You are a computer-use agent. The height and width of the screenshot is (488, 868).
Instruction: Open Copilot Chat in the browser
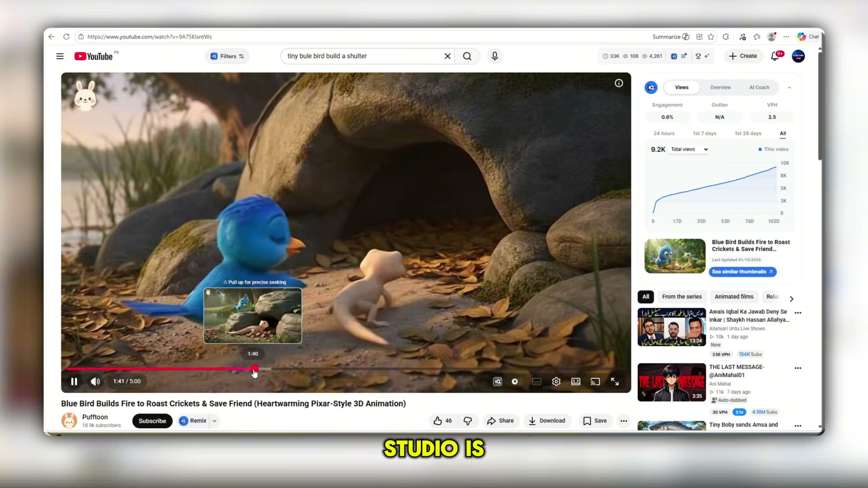(x=808, y=37)
